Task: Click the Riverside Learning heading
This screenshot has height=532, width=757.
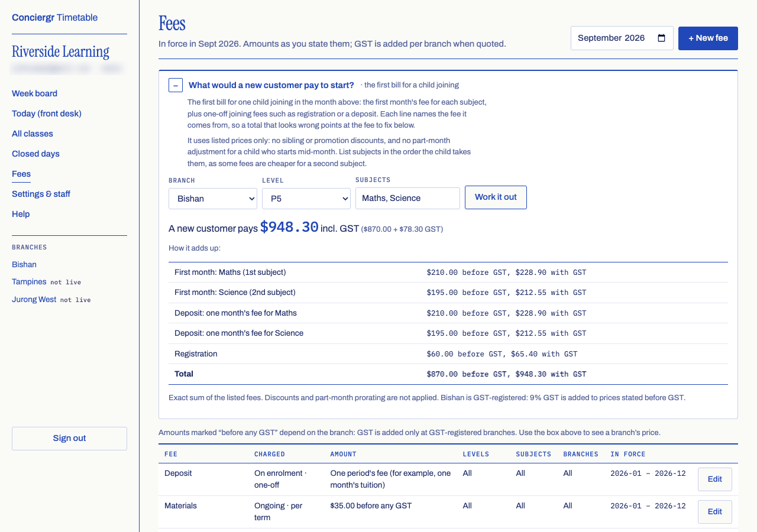Action: coord(60,52)
